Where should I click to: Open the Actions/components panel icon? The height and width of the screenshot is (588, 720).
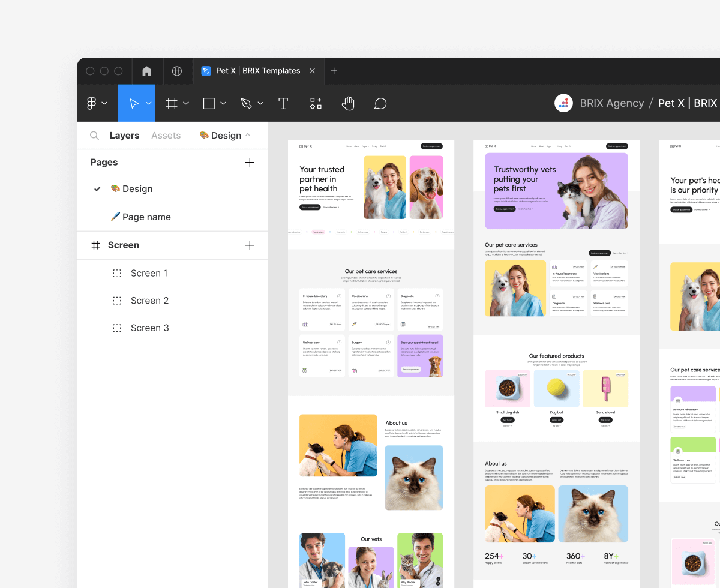tap(316, 103)
